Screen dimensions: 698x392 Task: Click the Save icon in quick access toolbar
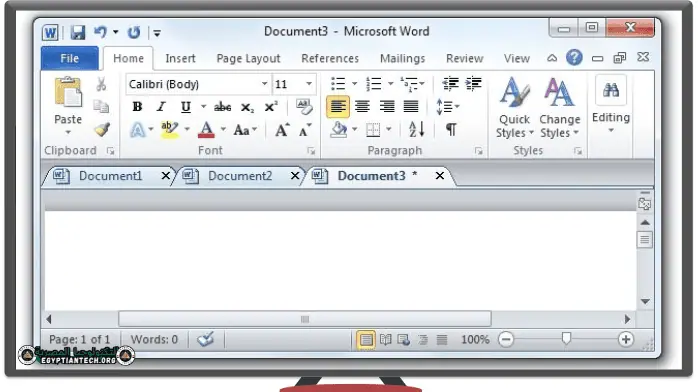tap(78, 32)
